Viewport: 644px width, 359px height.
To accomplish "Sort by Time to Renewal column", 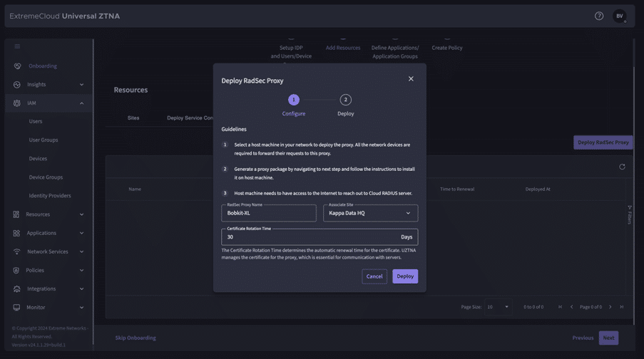I will click(x=457, y=189).
